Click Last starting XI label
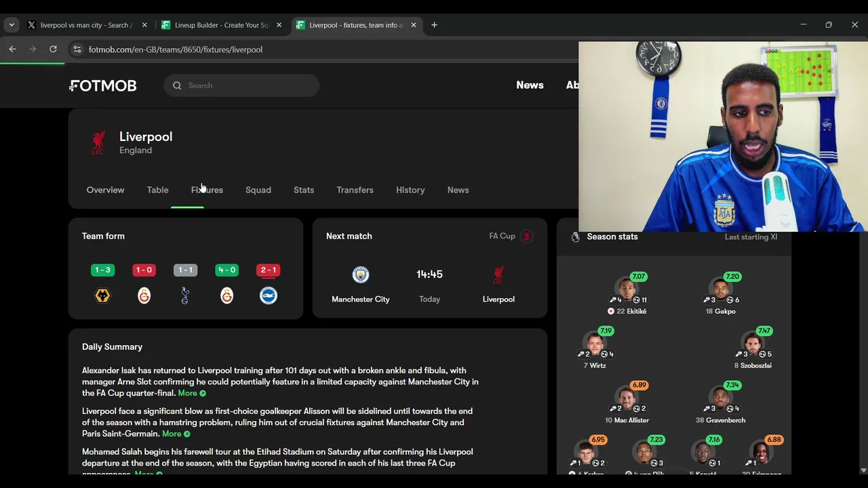This screenshot has height=488, width=868. click(x=751, y=237)
